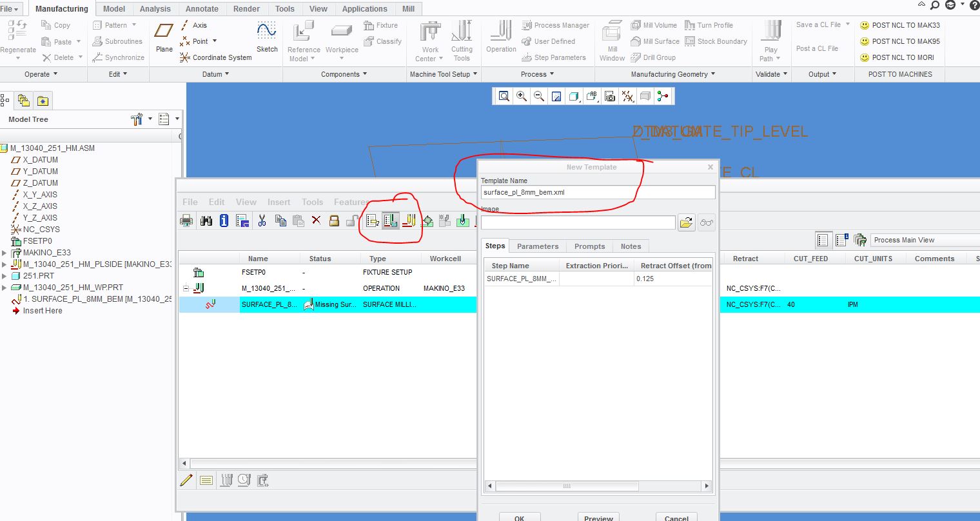
Task: Click the binoculars Find icon in Process Manager
Action: point(206,221)
